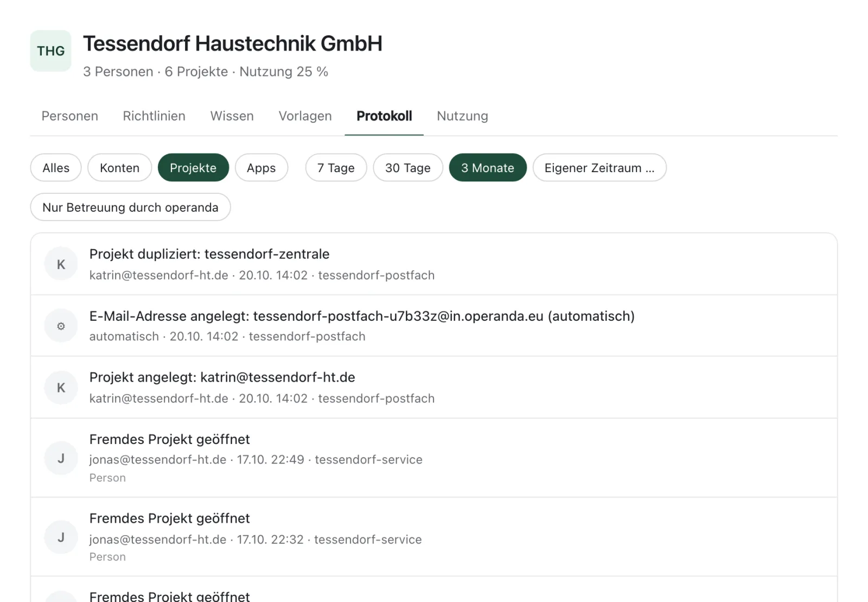Click the Person label under the 22:32 entry
This screenshot has width=868, height=602.
coord(107,557)
